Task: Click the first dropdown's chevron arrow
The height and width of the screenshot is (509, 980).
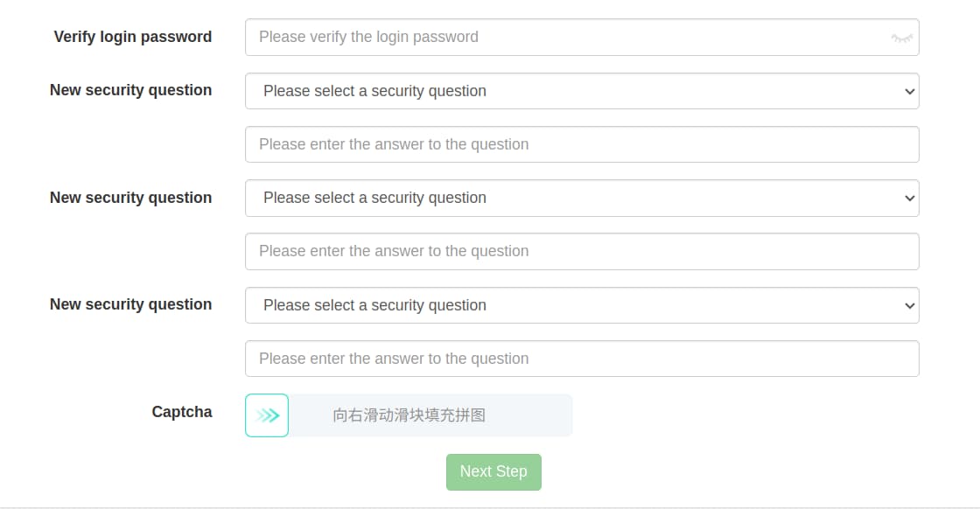Action: [x=910, y=91]
